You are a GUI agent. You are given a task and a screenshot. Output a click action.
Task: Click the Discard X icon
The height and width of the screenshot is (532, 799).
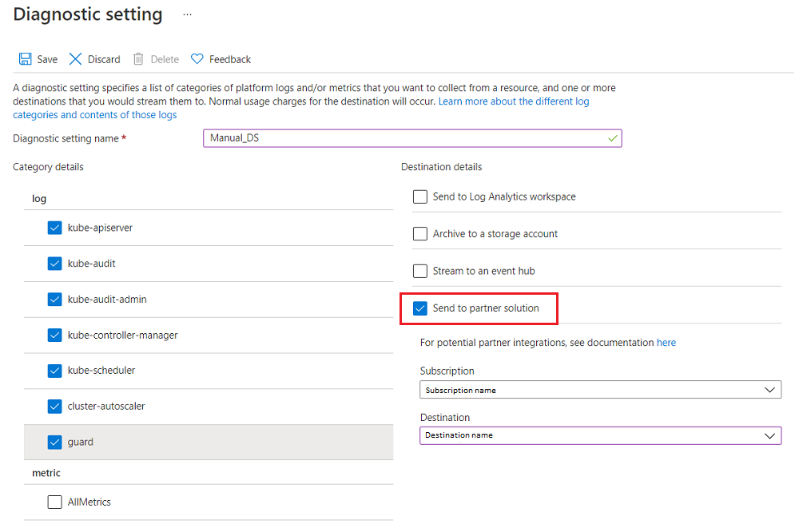(76, 59)
